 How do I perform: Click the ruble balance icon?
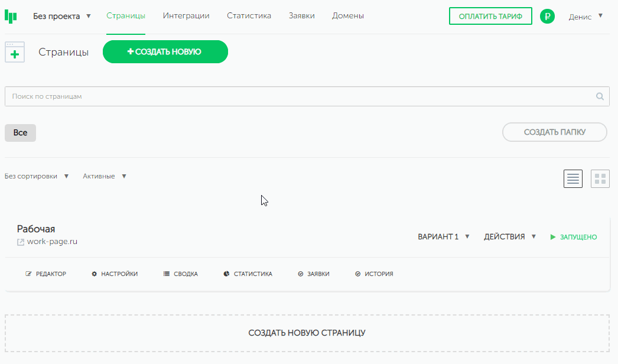point(547,17)
